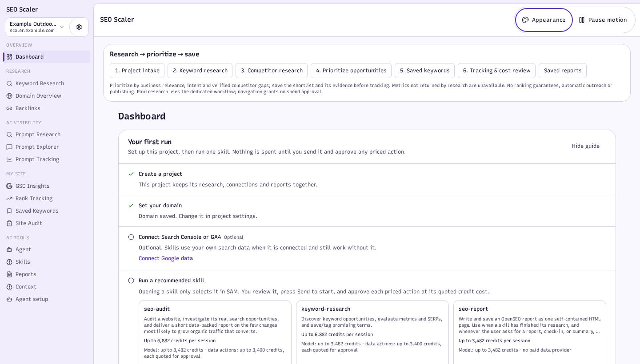The image size is (640, 364).
Task: Open the 5. Saved keywords step
Action: point(424,71)
